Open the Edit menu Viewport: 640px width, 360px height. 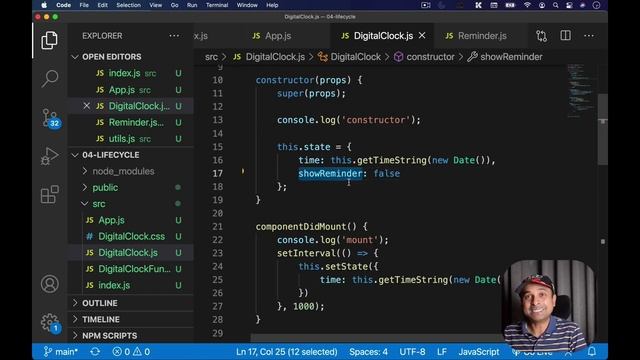pyautogui.click(x=102, y=5)
